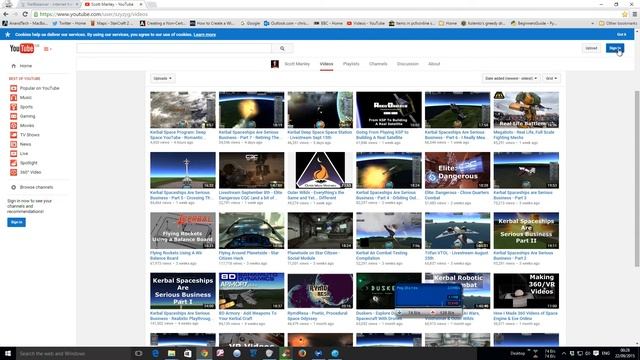
Task: Open the Learn more cookies link
Action: click(x=204, y=35)
